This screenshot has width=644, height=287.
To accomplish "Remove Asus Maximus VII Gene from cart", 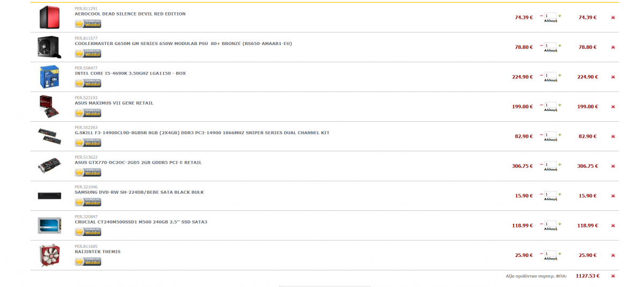I will pos(613,107).
